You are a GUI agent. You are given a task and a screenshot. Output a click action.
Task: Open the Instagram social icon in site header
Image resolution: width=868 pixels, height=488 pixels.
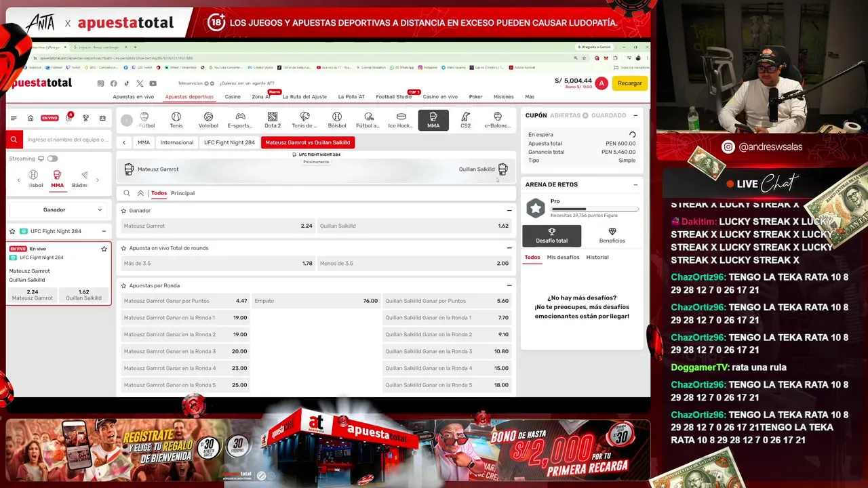point(100,83)
